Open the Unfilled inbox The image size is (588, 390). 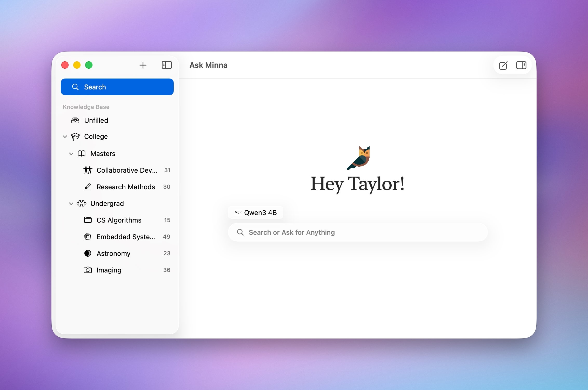pos(117,120)
